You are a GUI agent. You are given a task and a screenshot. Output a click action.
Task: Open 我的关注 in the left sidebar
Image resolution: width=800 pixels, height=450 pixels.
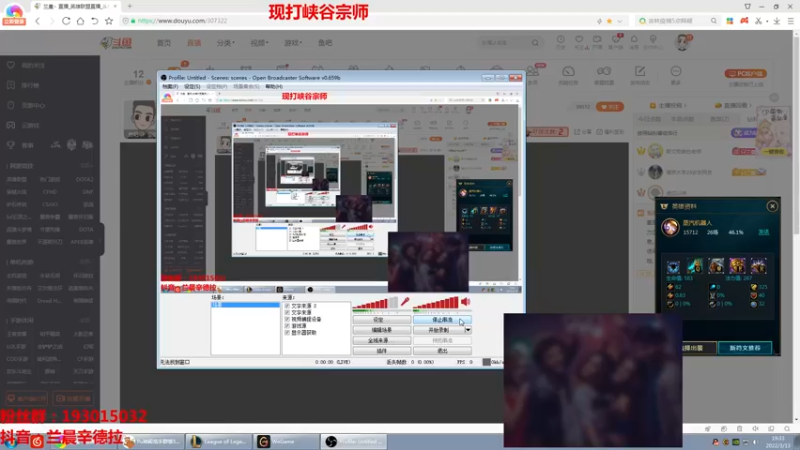pyautogui.click(x=33, y=65)
